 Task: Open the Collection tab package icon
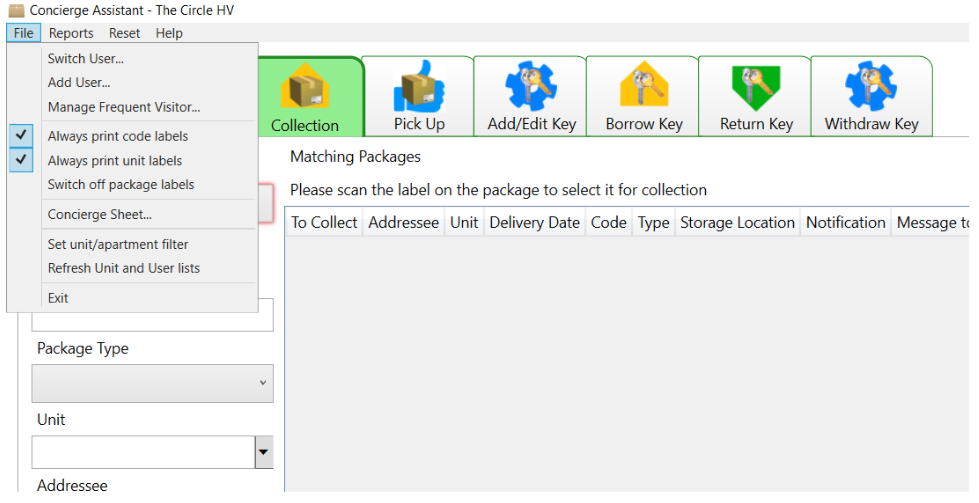tap(304, 90)
